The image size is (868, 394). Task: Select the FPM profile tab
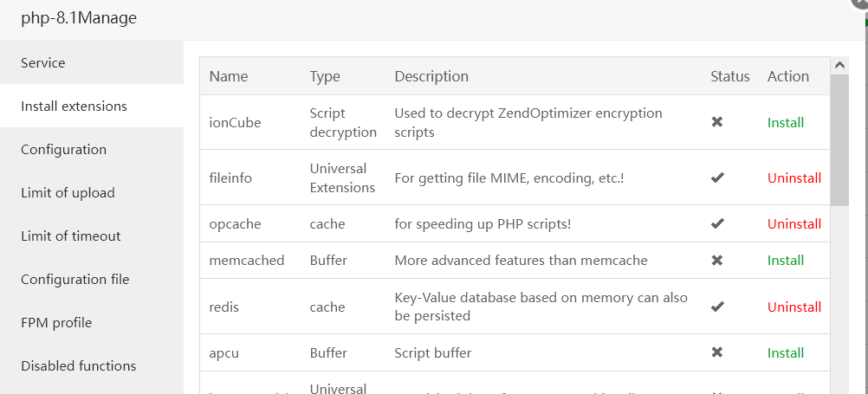pos(56,322)
